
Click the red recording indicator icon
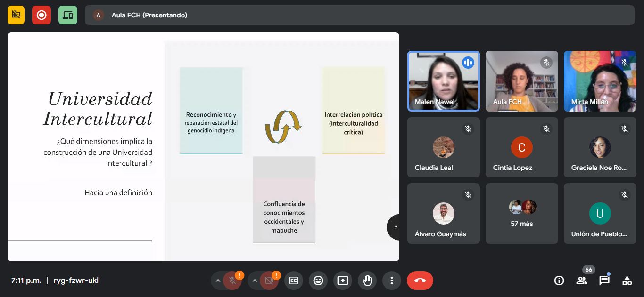41,15
